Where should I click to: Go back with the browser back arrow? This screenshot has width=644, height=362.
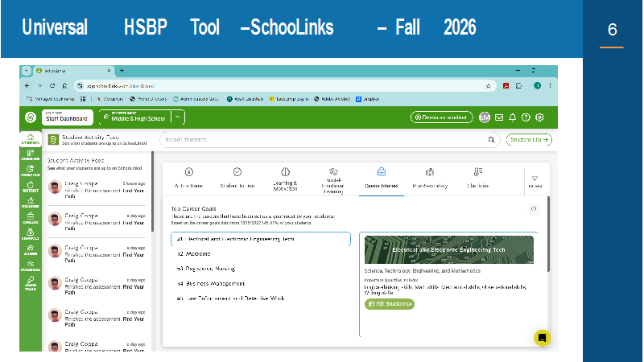coord(27,86)
